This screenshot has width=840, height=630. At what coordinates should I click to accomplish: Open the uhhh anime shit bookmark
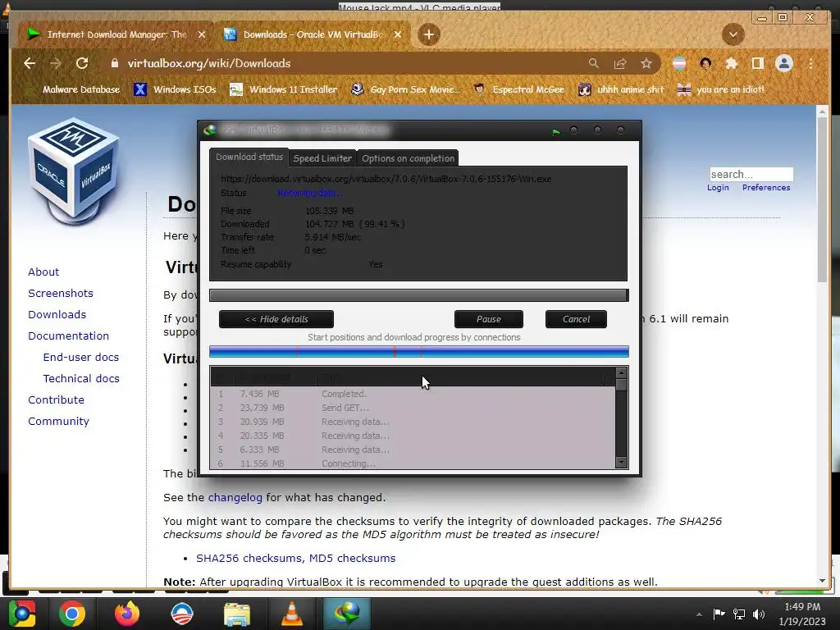click(x=622, y=89)
